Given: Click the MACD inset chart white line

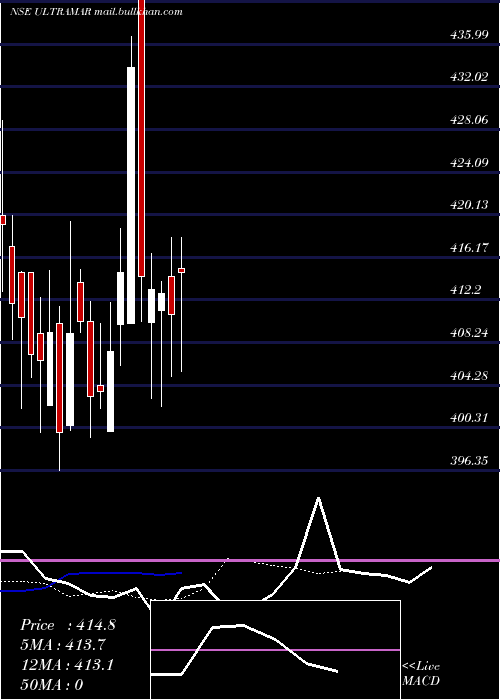Looking at the screenshot, I should [244, 650].
